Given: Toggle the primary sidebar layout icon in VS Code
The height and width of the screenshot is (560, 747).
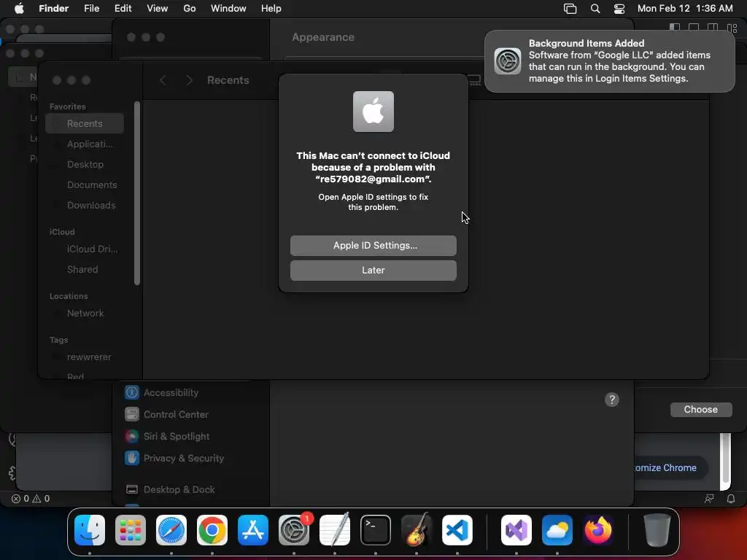Looking at the screenshot, I should click(675, 28).
